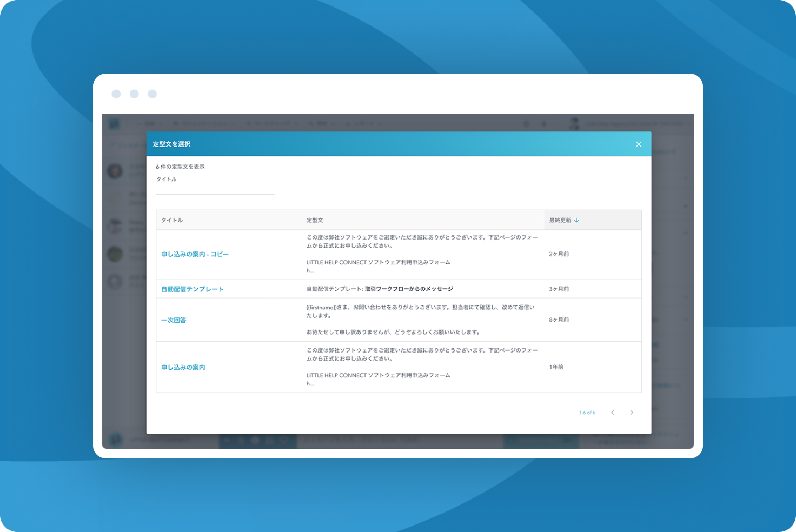
Task: Sort by the 最終更新 column header
Action: (560, 221)
